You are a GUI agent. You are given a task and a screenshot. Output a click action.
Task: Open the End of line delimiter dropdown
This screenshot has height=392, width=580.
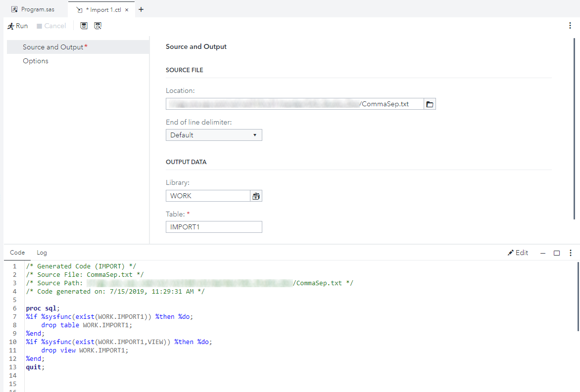(x=213, y=135)
